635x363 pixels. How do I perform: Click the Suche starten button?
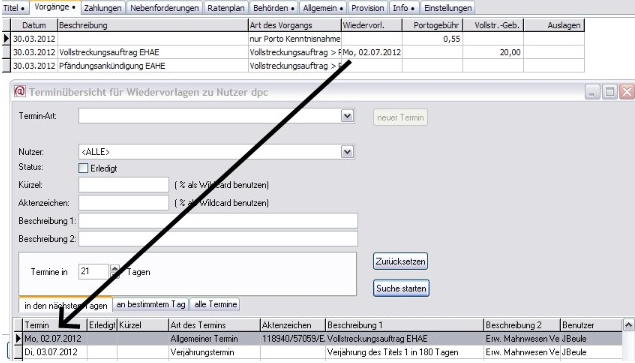pos(401,288)
